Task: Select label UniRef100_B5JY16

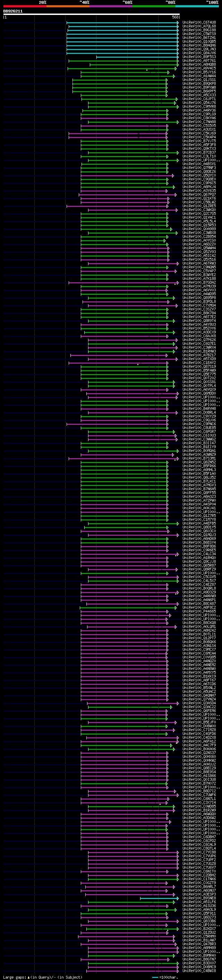Action: click(x=199, y=72)
